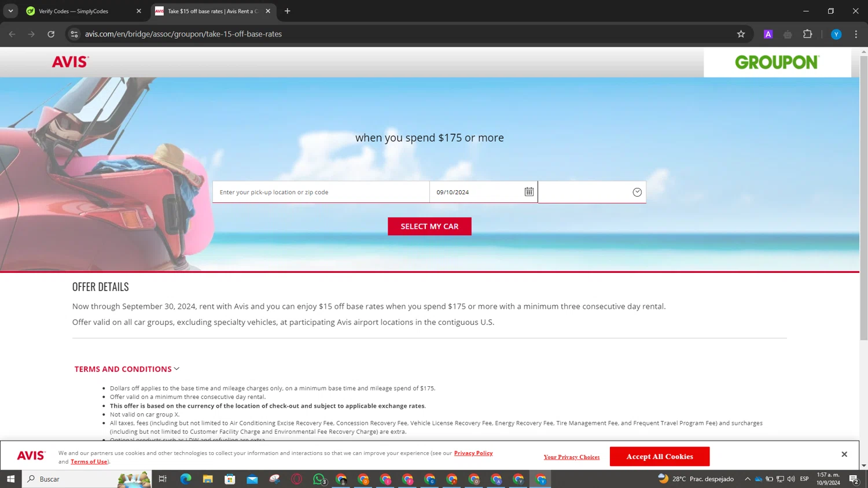Viewport: 868px width, 488px height.
Task: Open the pick-up date calendar icon
Action: coord(529,192)
